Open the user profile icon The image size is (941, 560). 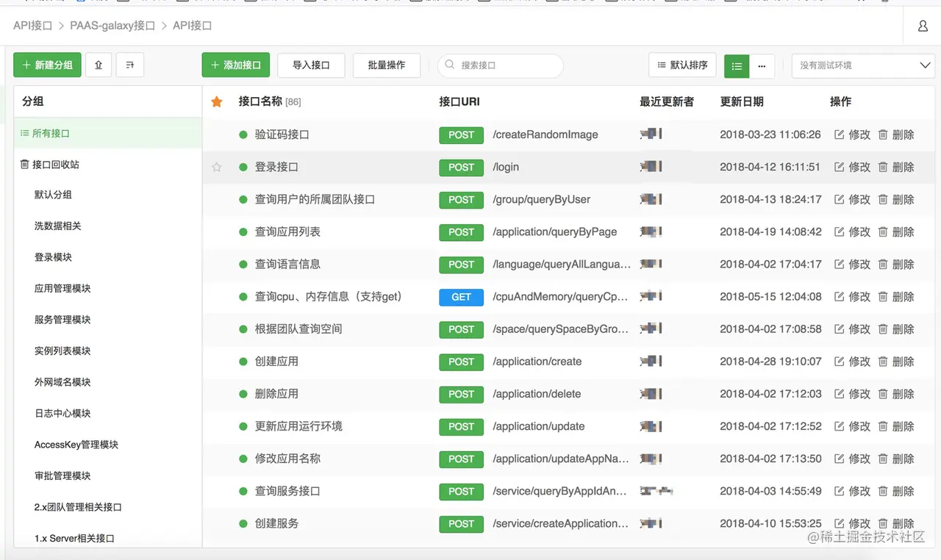click(923, 26)
